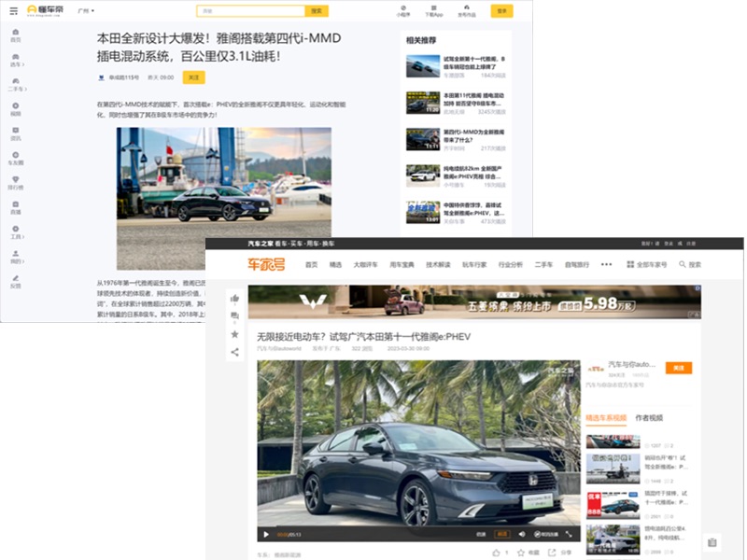Select 玩车行家 in the 车家号 navigation
747x560 pixels.
pos(474,264)
